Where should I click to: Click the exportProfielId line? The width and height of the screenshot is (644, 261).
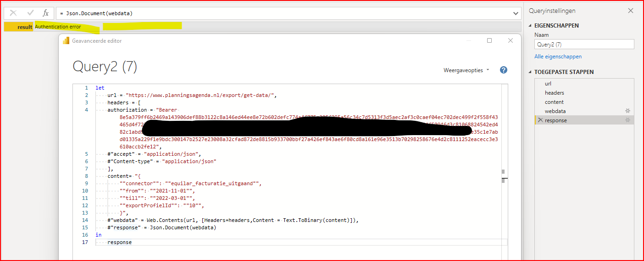161,205
